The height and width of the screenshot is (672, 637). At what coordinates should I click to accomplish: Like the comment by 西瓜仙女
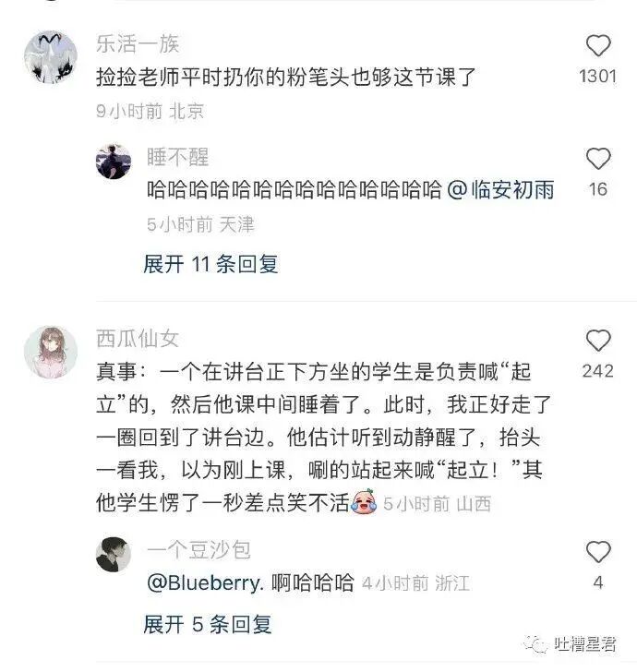coord(597,341)
